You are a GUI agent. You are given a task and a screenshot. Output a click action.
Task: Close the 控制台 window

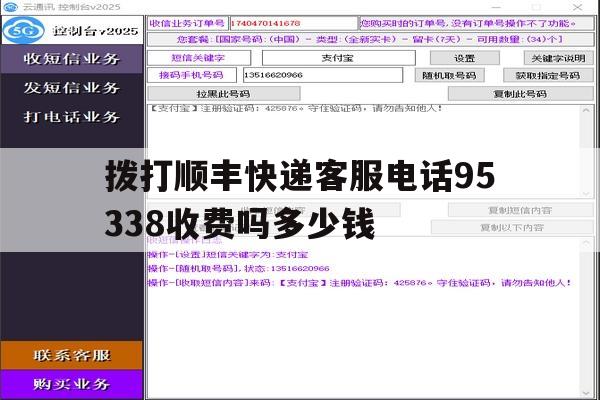tap(577, 7)
